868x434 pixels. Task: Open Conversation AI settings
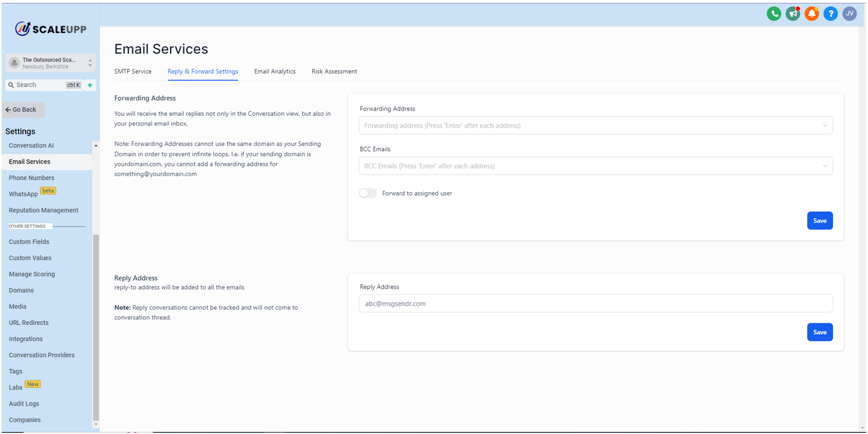point(31,145)
